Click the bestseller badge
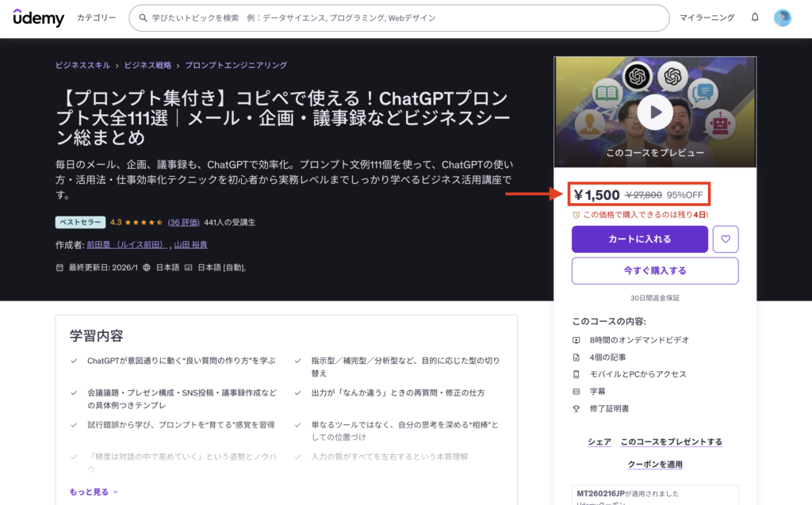This screenshot has height=505, width=812. click(x=80, y=222)
